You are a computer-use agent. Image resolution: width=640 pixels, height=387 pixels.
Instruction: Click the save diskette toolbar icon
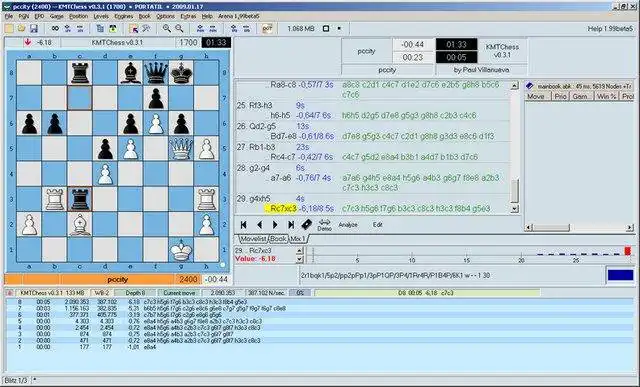click(34, 29)
